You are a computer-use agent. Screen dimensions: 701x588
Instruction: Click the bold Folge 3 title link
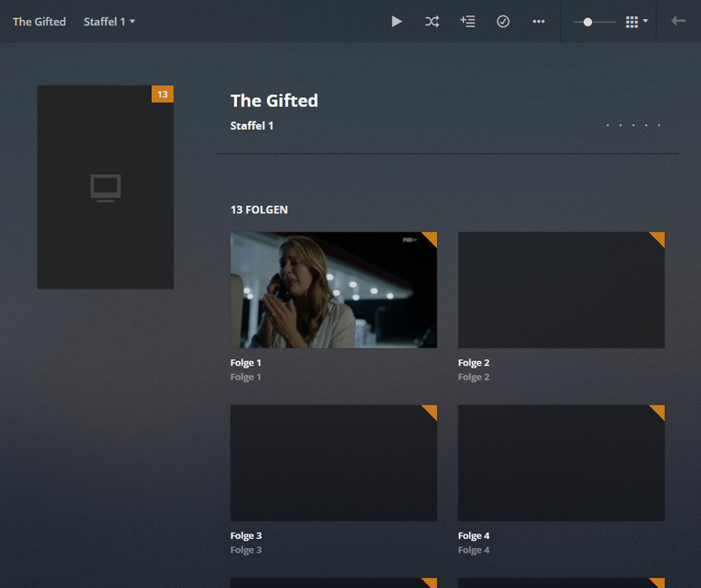[x=246, y=535]
